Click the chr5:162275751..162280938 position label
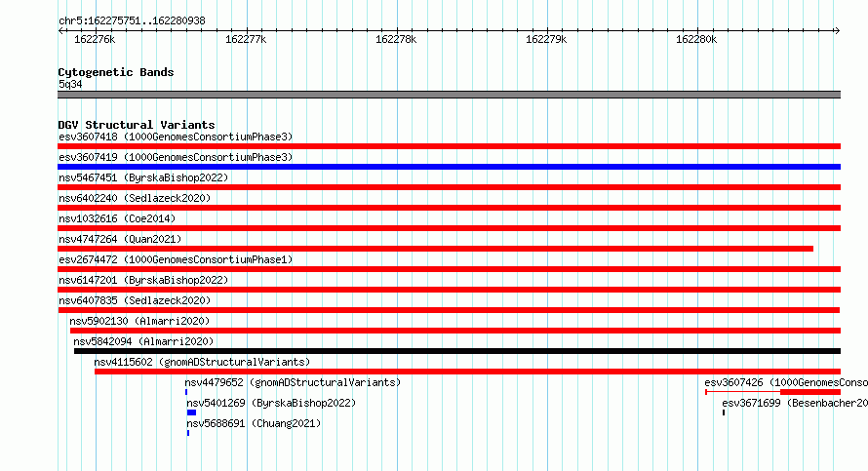The width and height of the screenshot is (868, 471). click(132, 20)
